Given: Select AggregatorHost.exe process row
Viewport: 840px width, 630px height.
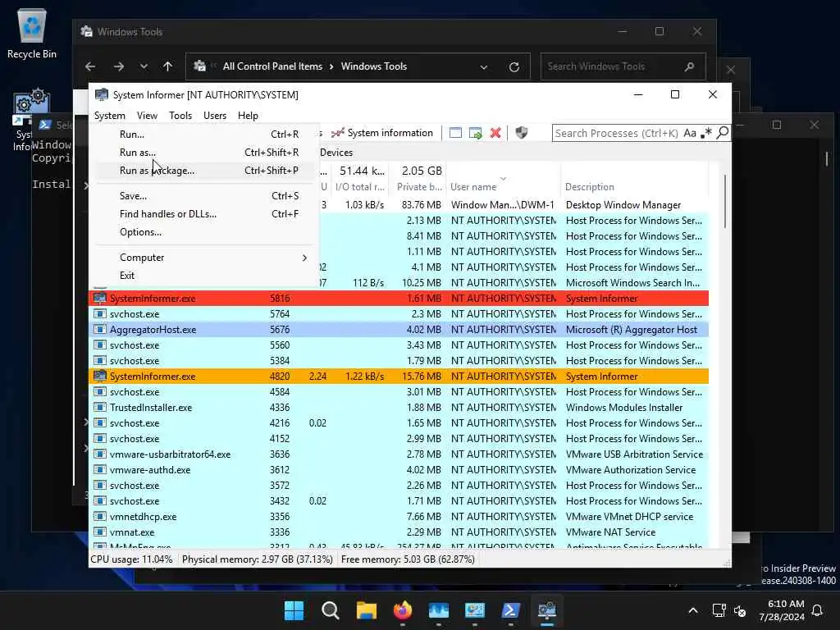Looking at the screenshot, I should pos(399,330).
